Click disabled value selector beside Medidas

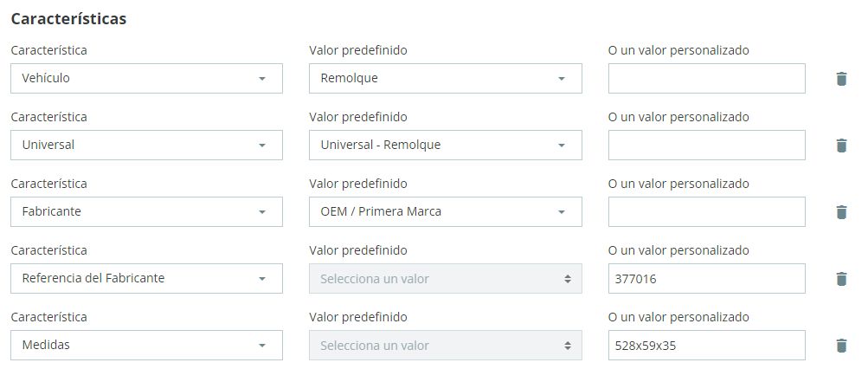coord(445,346)
